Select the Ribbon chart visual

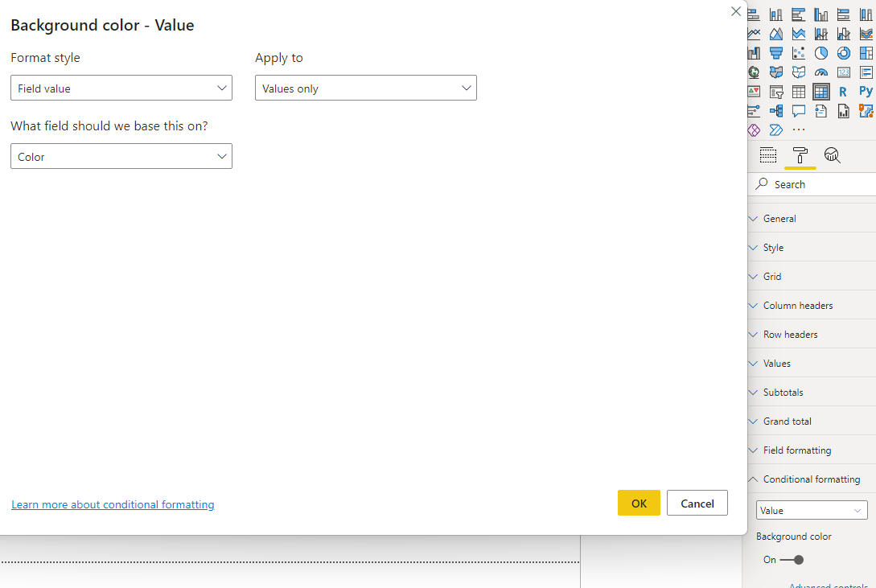[x=866, y=34]
